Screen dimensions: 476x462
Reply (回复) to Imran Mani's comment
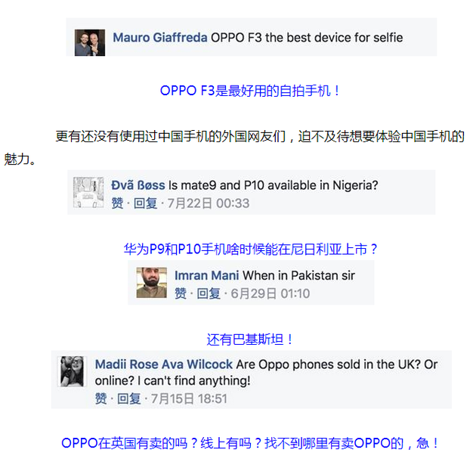click(209, 293)
